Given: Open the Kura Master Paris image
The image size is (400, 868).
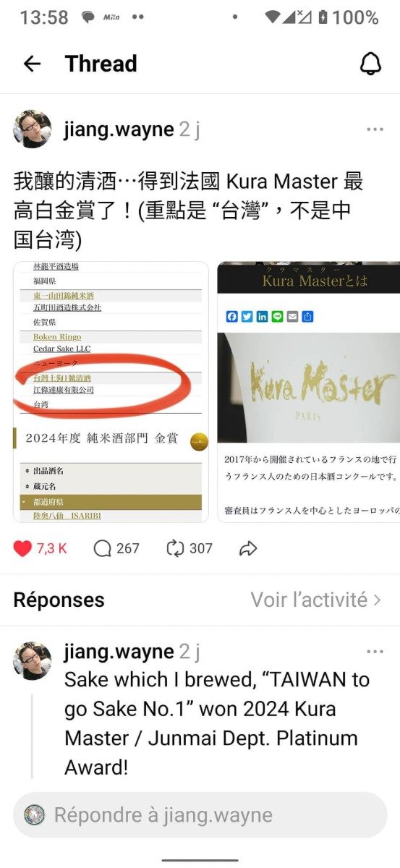Looking at the screenshot, I should [309, 391].
